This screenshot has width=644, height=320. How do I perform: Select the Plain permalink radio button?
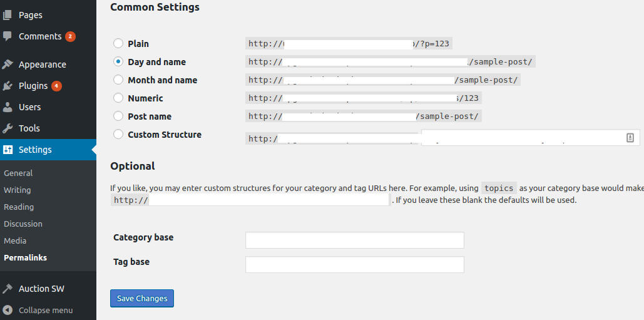[118, 43]
